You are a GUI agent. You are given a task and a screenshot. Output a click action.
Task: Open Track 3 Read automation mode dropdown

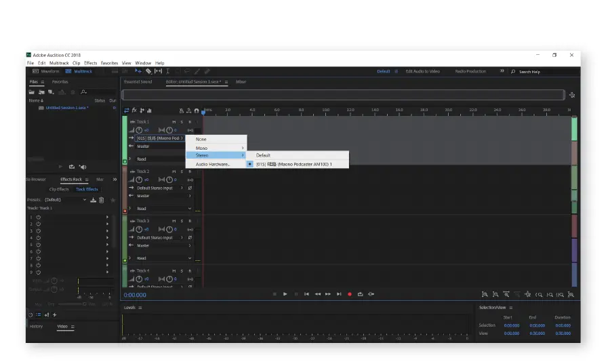(x=163, y=258)
